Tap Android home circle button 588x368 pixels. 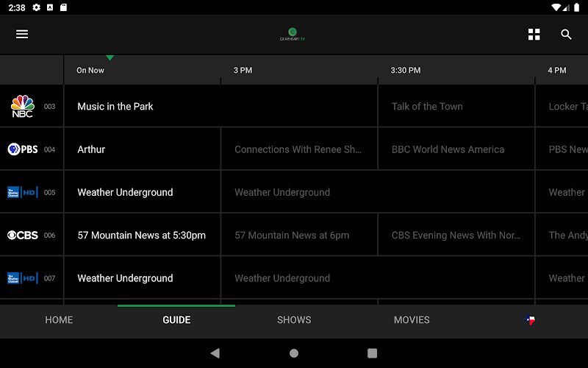[x=294, y=353]
